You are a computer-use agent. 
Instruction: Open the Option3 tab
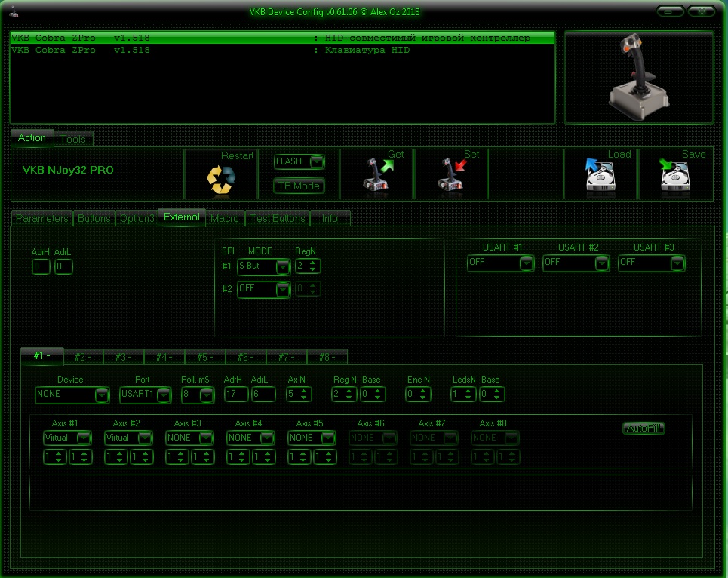pyautogui.click(x=137, y=218)
